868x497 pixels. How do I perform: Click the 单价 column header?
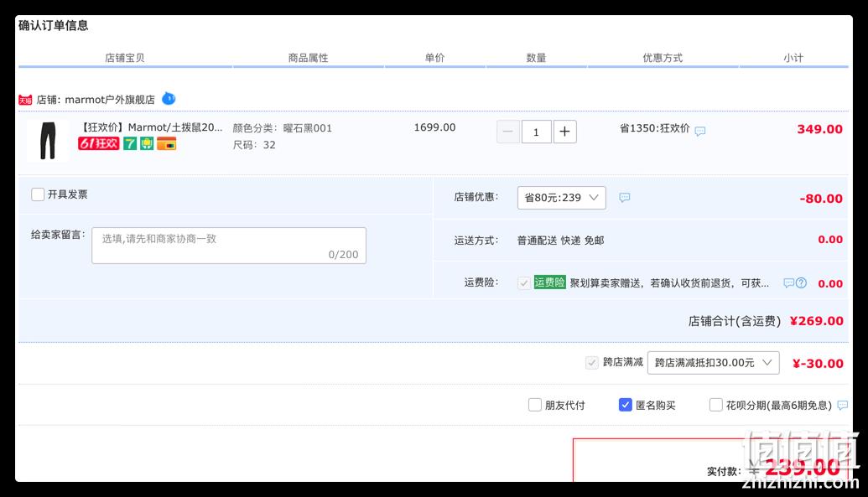click(434, 58)
